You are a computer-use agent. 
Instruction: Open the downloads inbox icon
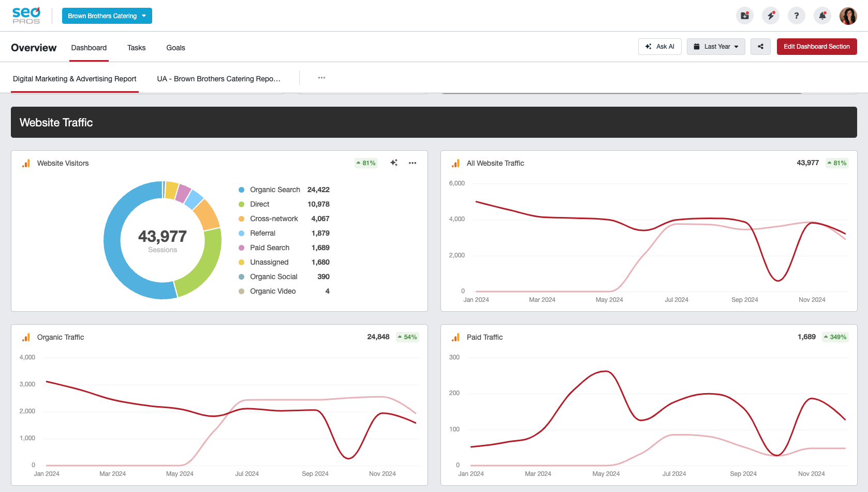click(x=744, y=16)
